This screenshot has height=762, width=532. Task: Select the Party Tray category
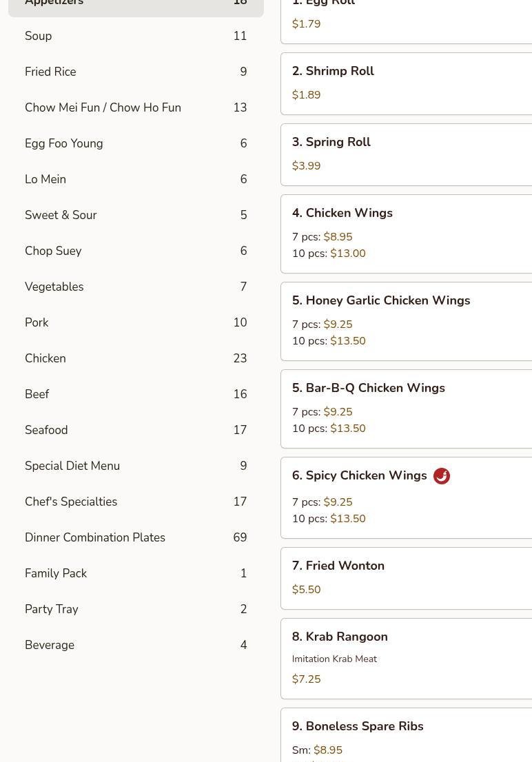pyautogui.click(x=136, y=609)
